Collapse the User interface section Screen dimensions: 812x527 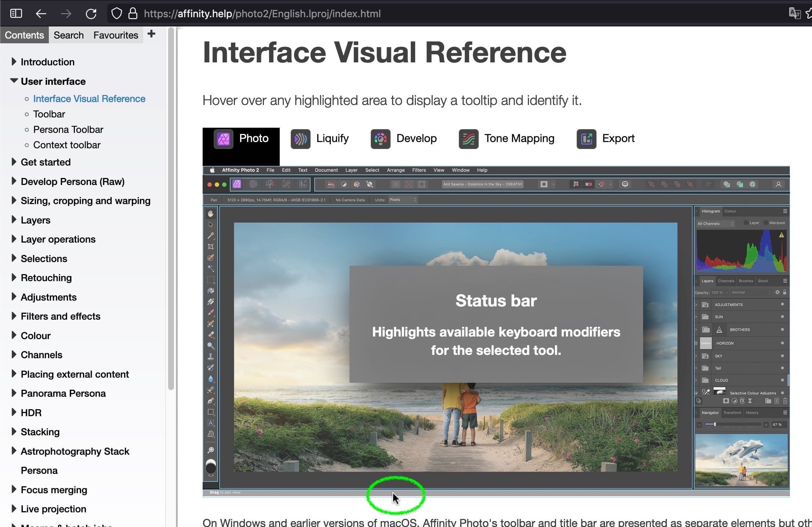pyautogui.click(x=14, y=80)
